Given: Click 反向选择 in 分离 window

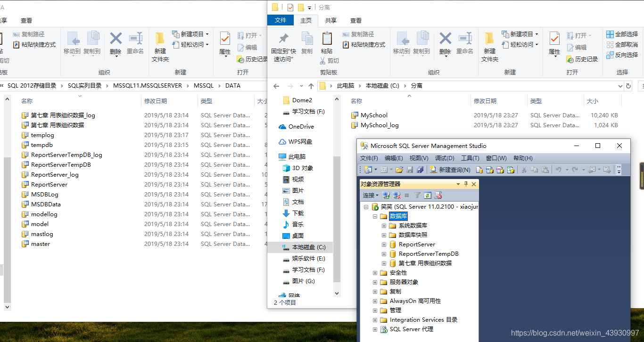Looking at the screenshot, I should coord(622,55).
